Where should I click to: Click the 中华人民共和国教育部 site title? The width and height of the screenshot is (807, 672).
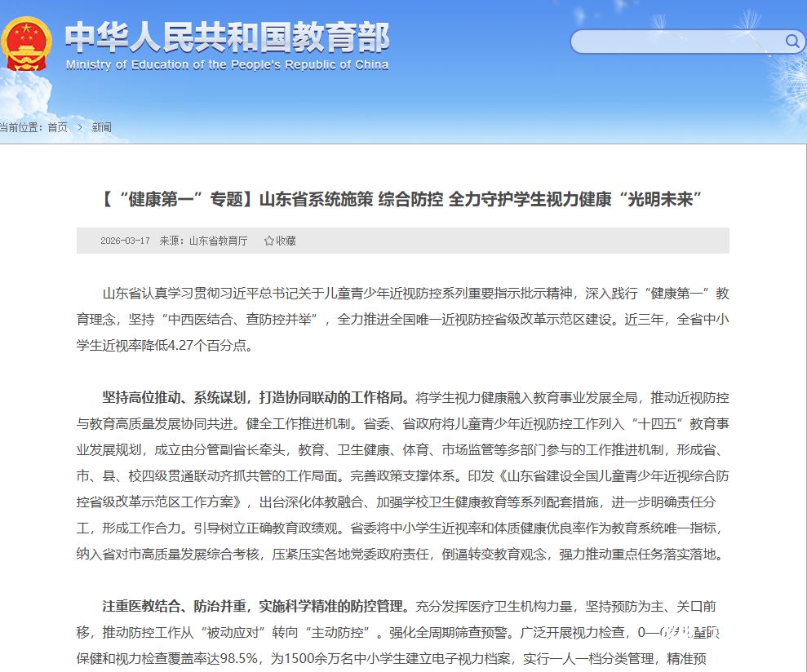(x=227, y=37)
